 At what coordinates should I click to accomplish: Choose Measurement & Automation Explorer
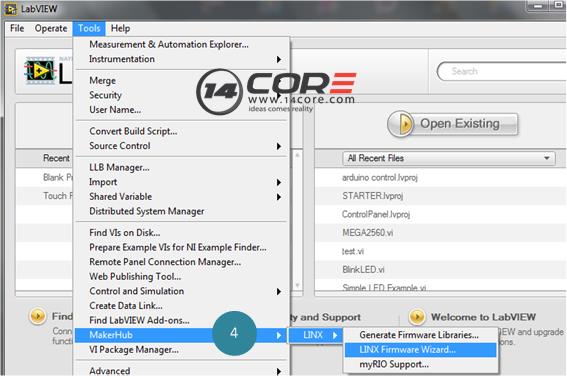181,44
